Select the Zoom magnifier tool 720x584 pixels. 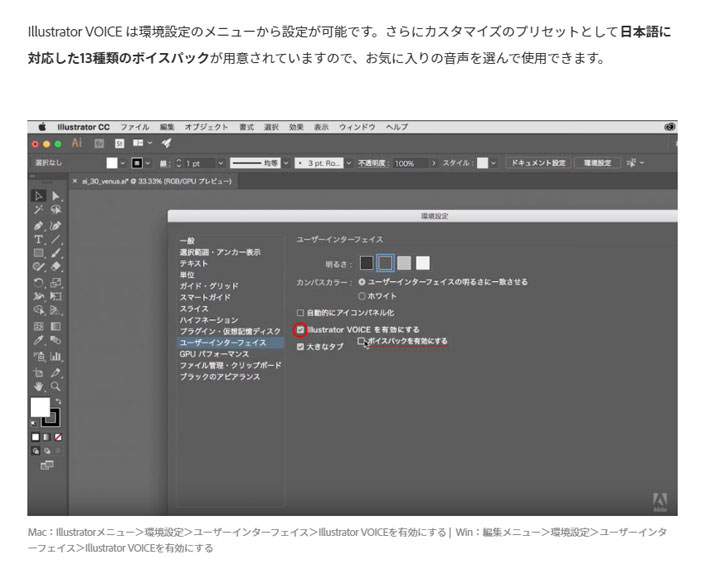[x=56, y=386]
